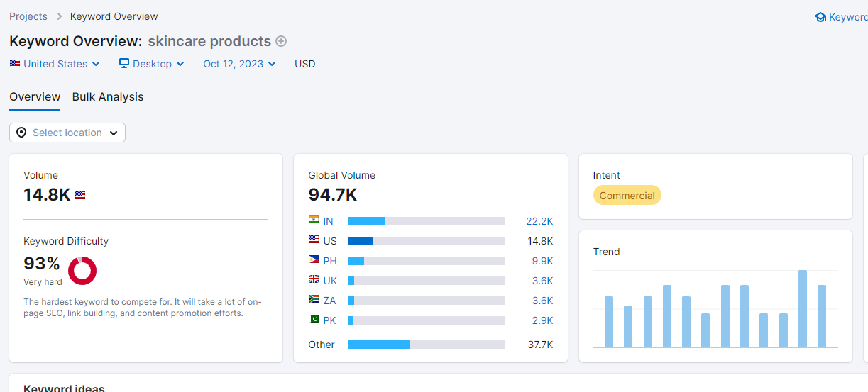Viewport: 868px width, 392px height.
Task: Click the first bar in the Trend chart
Action: [x=609, y=322]
